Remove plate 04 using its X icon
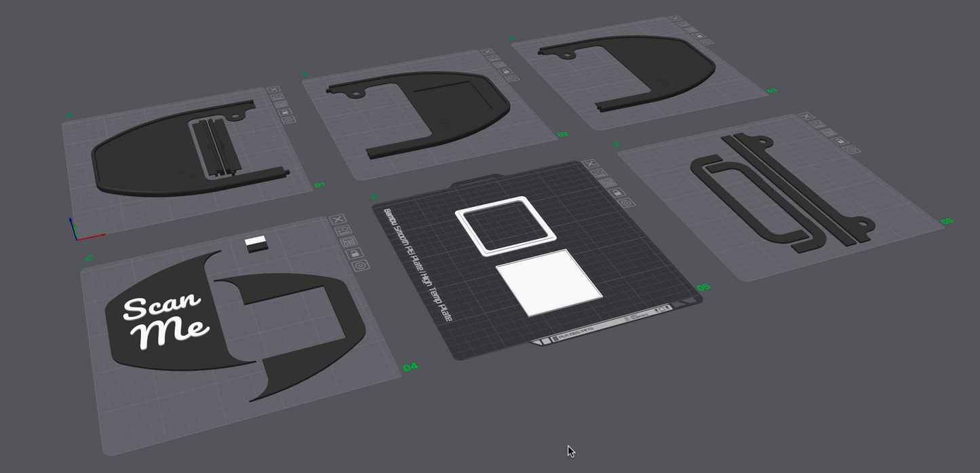The width and height of the screenshot is (980, 473). coord(338,219)
